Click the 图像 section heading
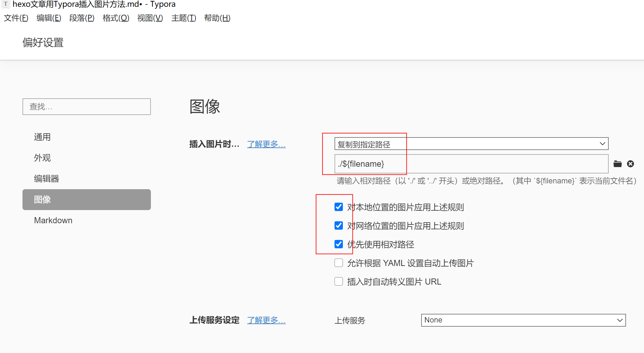Viewport: 644px width, 353px height. pos(205,107)
